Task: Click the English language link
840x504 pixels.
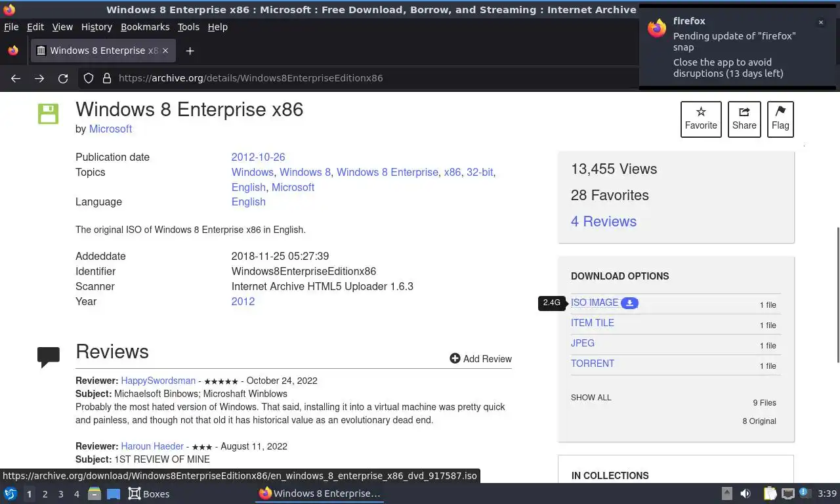Action: pos(248,201)
